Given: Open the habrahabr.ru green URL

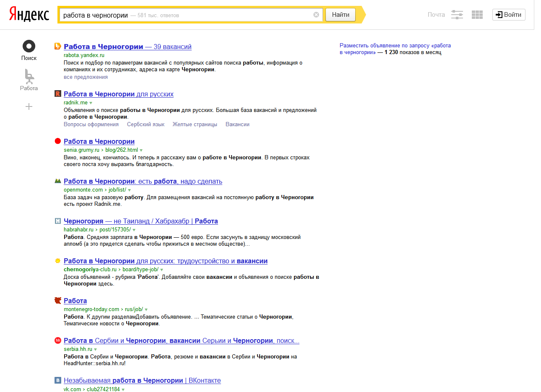Looking at the screenshot, I should tap(78, 230).
